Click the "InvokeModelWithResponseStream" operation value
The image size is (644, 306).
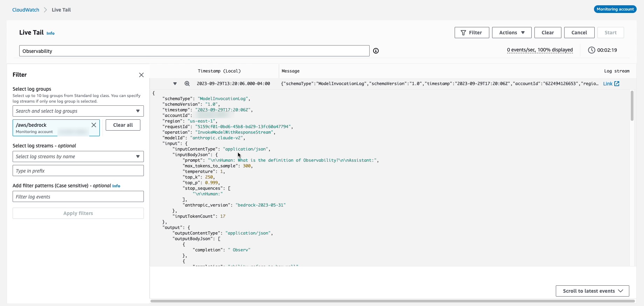tap(234, 132)
